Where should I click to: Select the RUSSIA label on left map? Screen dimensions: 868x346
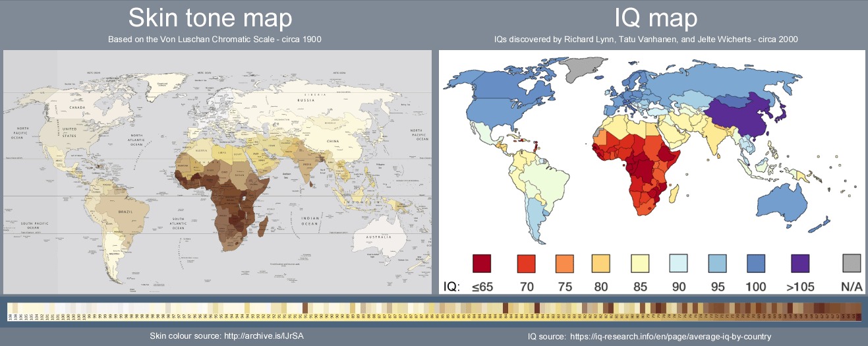click(304, 101)
